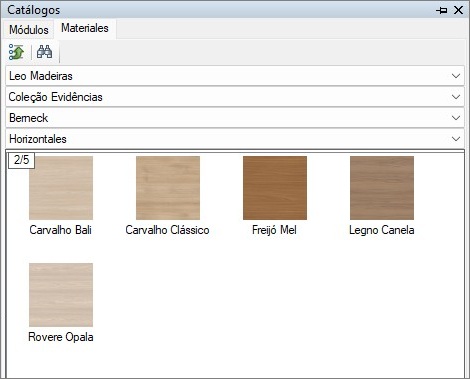Click the 2/5 page counter

click(x=21, y=160)
